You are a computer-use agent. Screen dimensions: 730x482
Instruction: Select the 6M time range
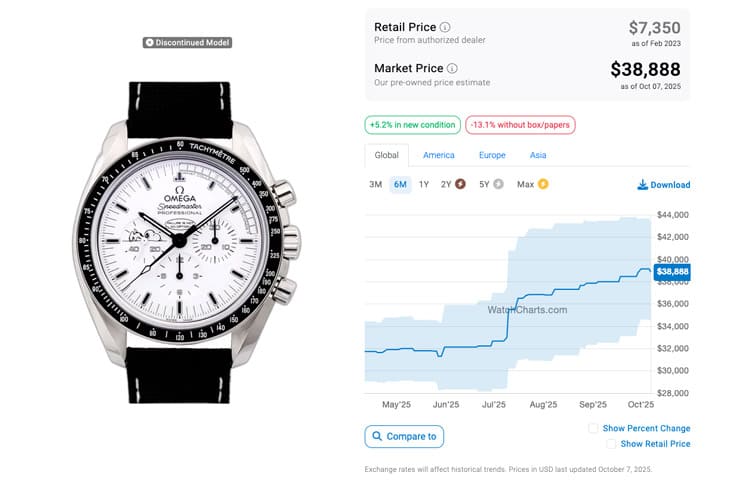point(400,184)
